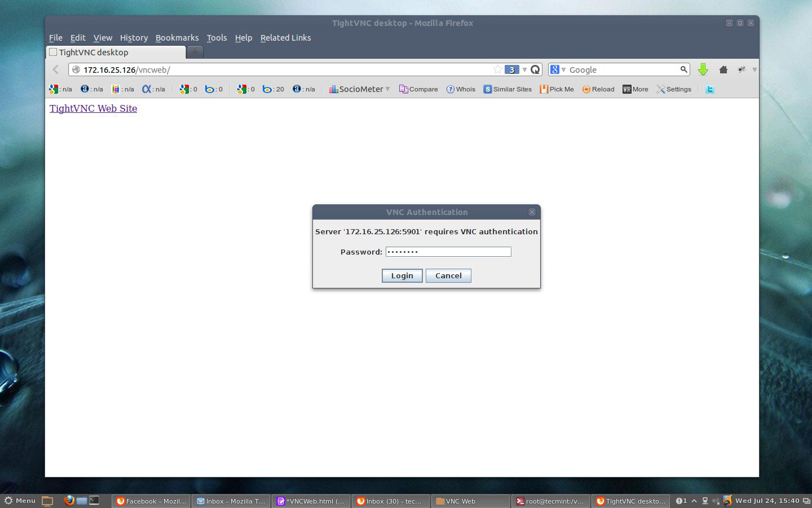The width and height of the screenshot is (812, 508).
Task: Click Compare in the toolbar
Action: [418, 89]
